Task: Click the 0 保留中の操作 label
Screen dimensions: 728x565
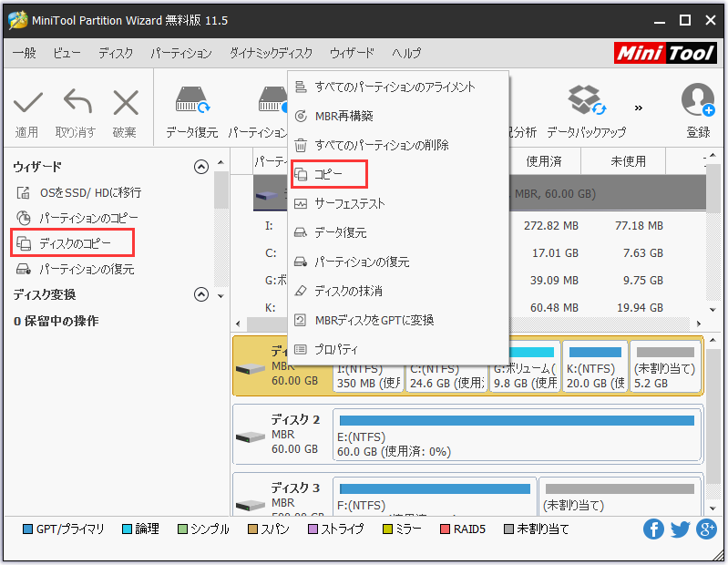Action: (x=56, y=321)
